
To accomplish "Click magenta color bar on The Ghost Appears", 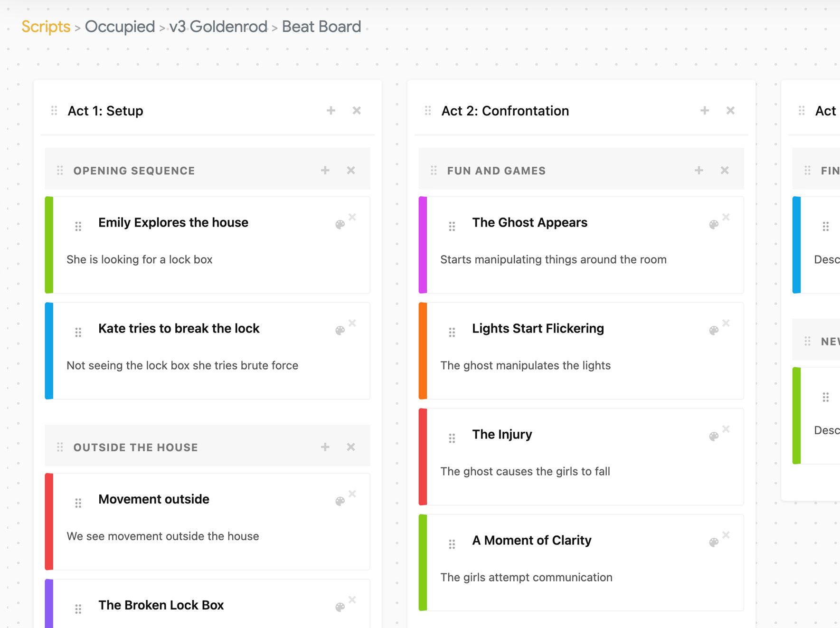I will point(423,245).
